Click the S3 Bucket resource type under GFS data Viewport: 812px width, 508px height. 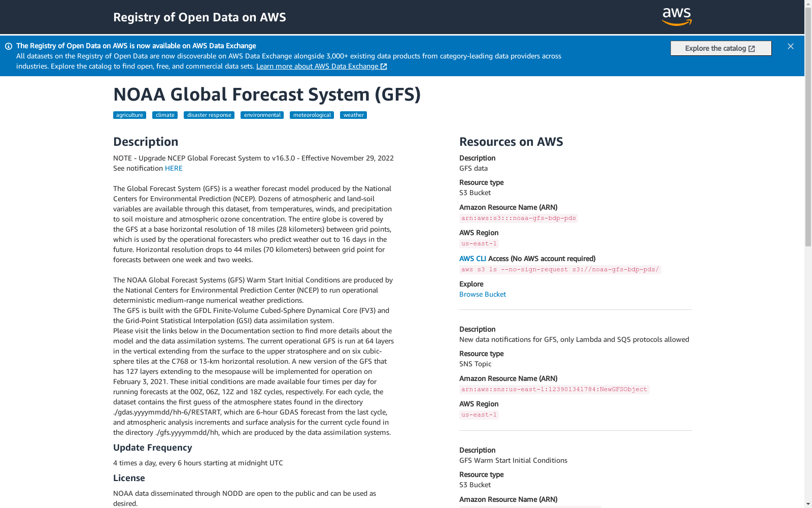475,193
